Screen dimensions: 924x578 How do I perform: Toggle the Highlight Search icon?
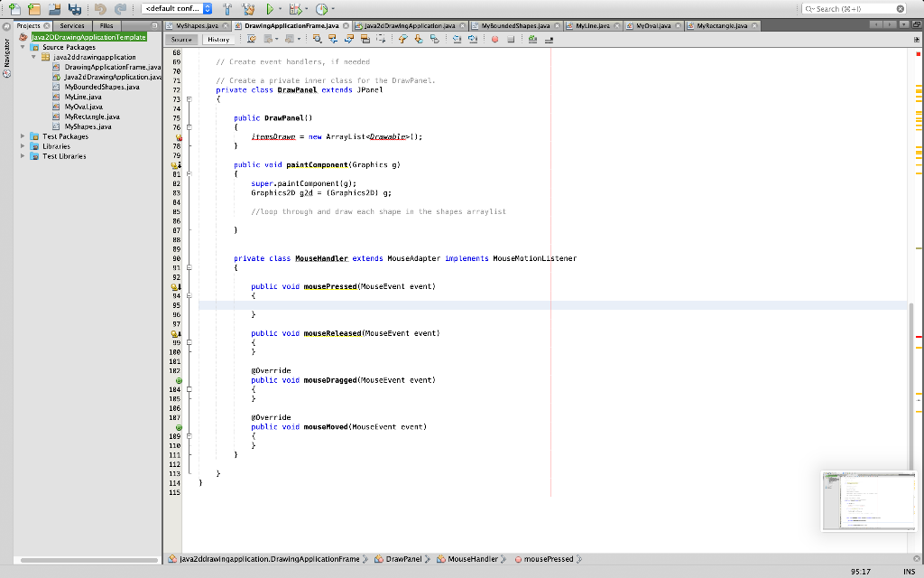(x=366, y=40)
